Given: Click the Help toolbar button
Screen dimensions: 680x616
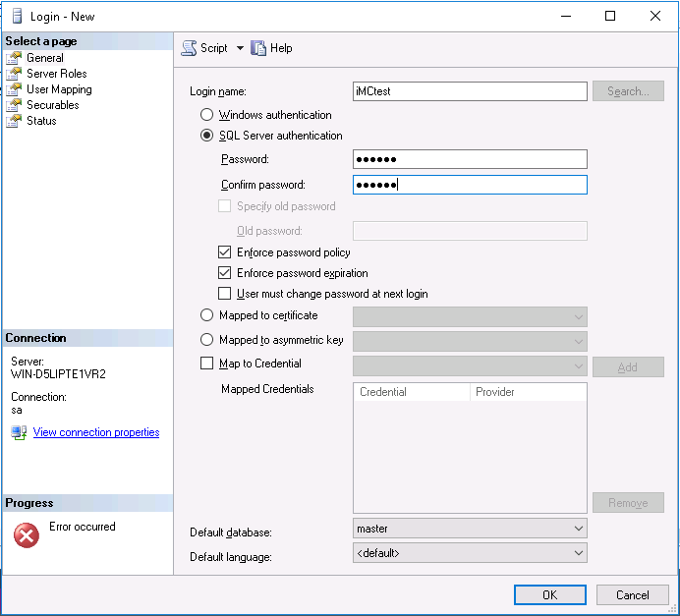Looking at the screenshot, I should [x=271, y=48].
